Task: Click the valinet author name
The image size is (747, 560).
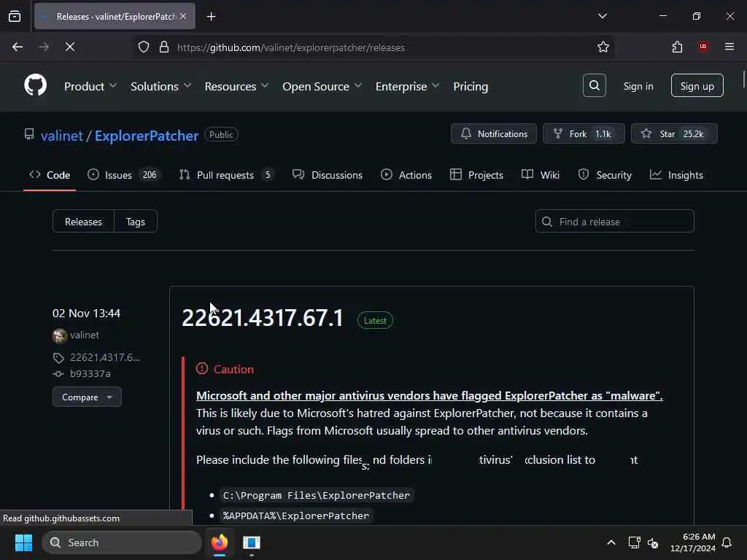Action: [x=85, y=335]
